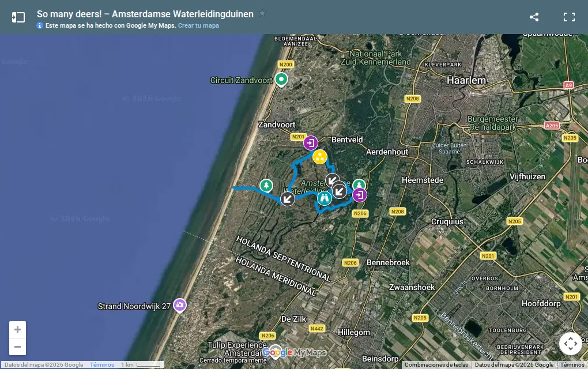Viewport: 588px width, 369px height.
Task: Select purple entrance marker near N206
Action: (360, 195)
